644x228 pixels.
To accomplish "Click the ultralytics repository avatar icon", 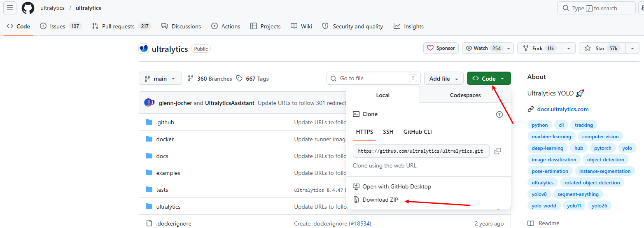I will pos(144,49).
